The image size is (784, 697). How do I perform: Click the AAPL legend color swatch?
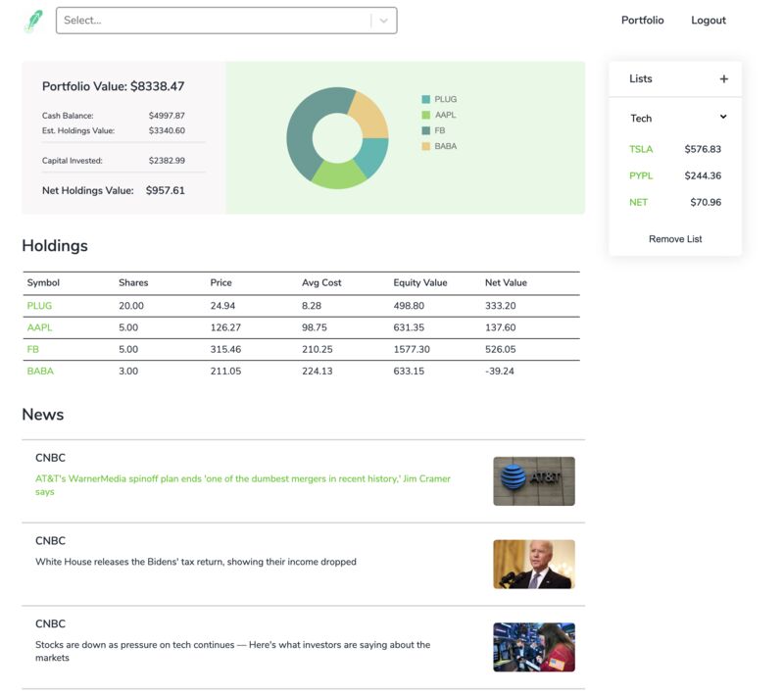pyautogui.click(x=425, y=115)
